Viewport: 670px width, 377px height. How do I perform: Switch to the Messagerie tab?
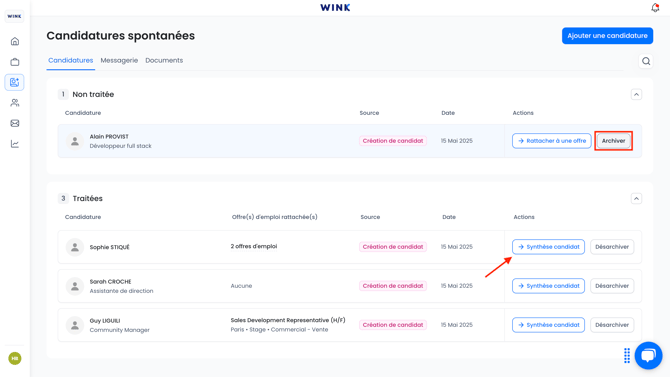119,60
